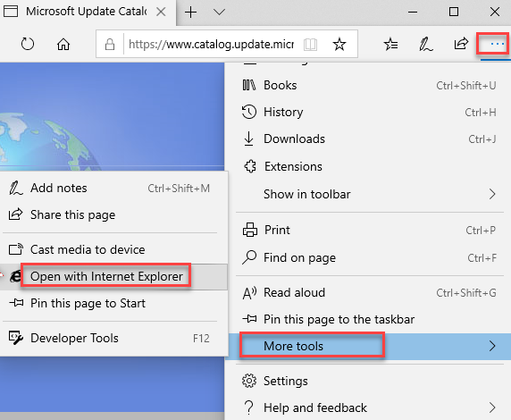Add page to favorites star icon
Image resolution: width=511 pixels, height=420 pixels.
[339, 44]
